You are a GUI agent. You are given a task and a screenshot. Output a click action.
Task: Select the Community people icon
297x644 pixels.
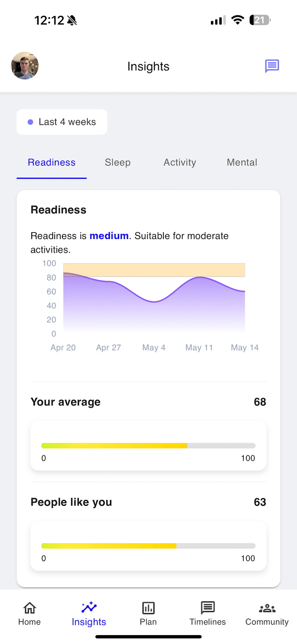[x=266, y=608]
